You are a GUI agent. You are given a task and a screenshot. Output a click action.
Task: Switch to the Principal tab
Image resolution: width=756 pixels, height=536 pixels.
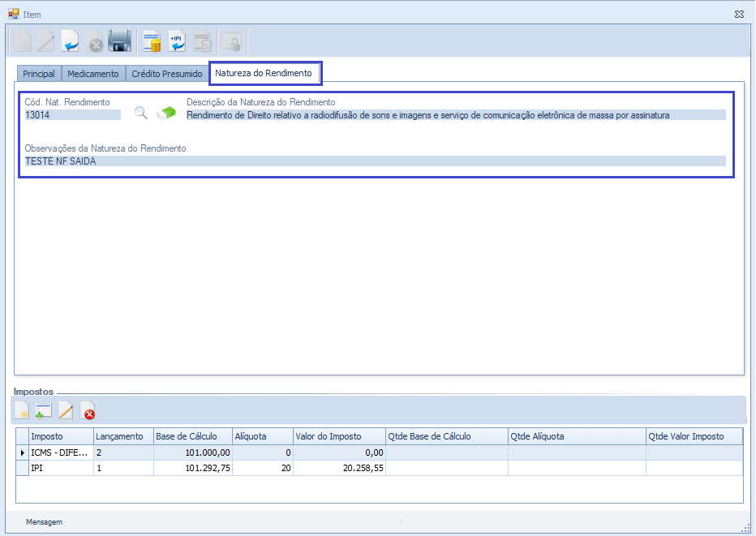point(39,74)
